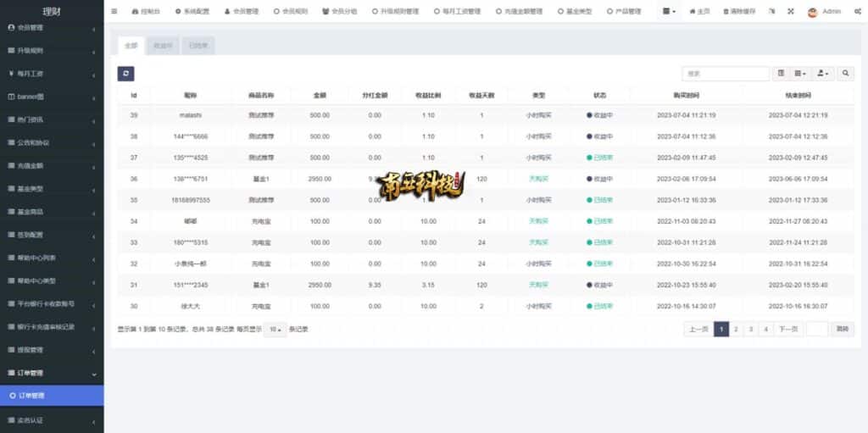Go to page 2 in pagination

[736, 329]
